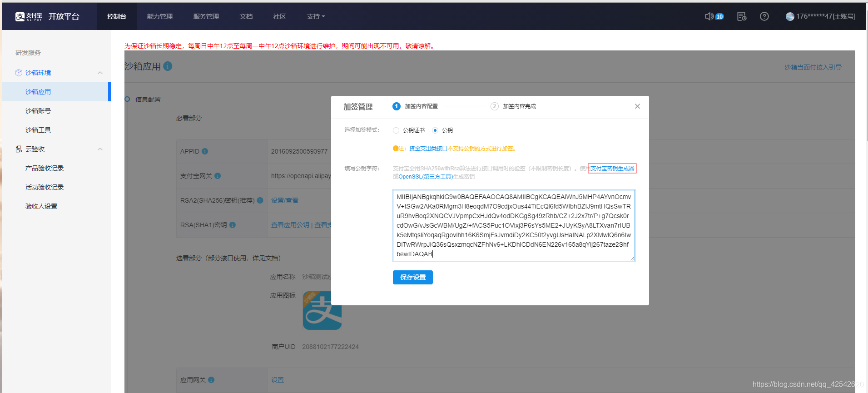Screen dimensions: 868x393
Task: Click the APPID value 2016092500593977
Action: pos(299,151)
